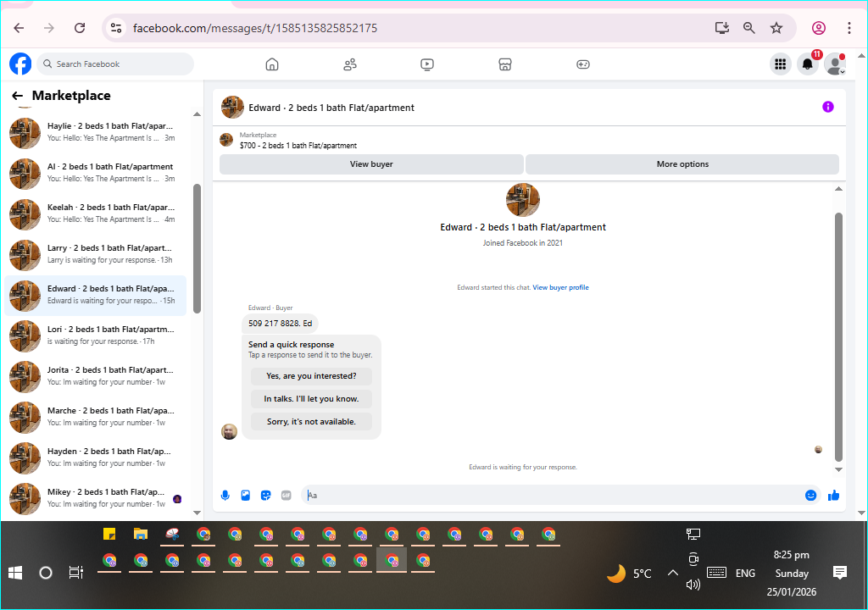Choose a GIF icon
The height and width of the screenshot is (610, 868).
point(287,496)
